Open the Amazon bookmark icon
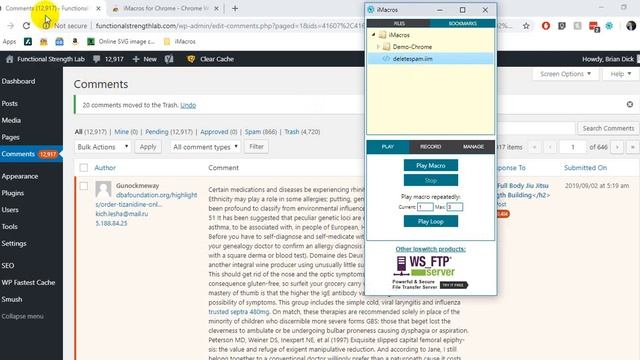 pyautogui.click(x=75, y=41)
